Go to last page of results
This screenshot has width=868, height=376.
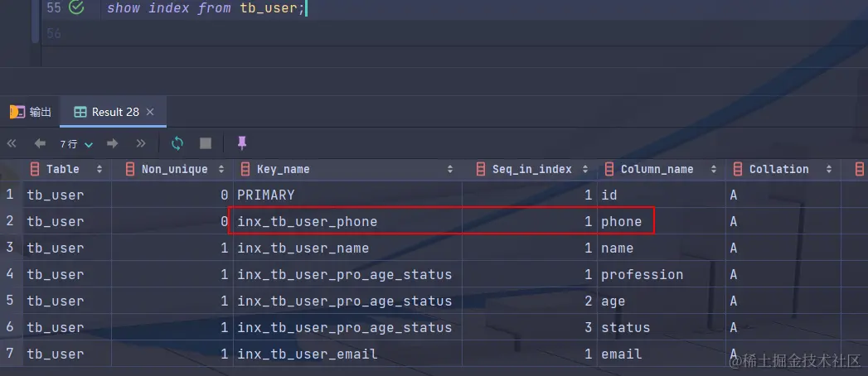(141, 144)
